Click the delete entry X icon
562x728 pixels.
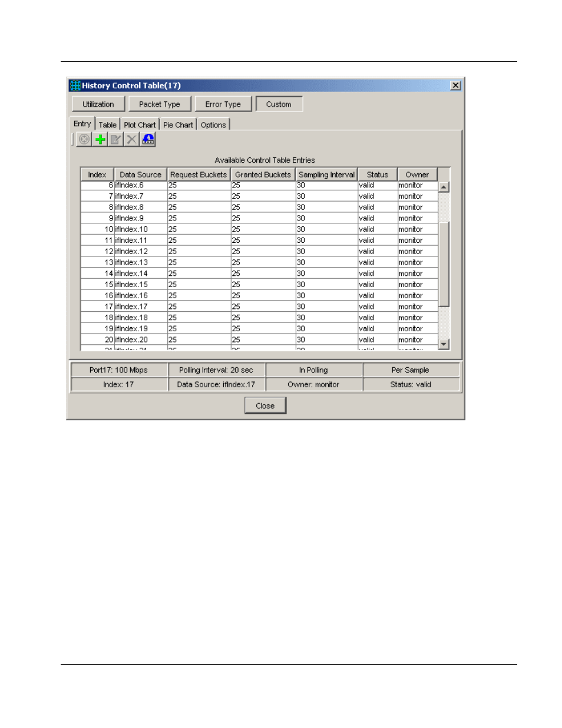pyautogui.click(x=132, y=139)
